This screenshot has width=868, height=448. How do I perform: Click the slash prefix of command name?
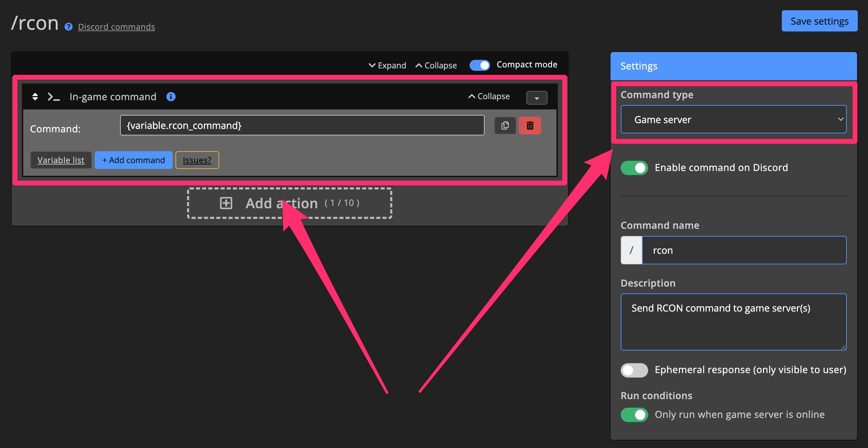(631, 250)
